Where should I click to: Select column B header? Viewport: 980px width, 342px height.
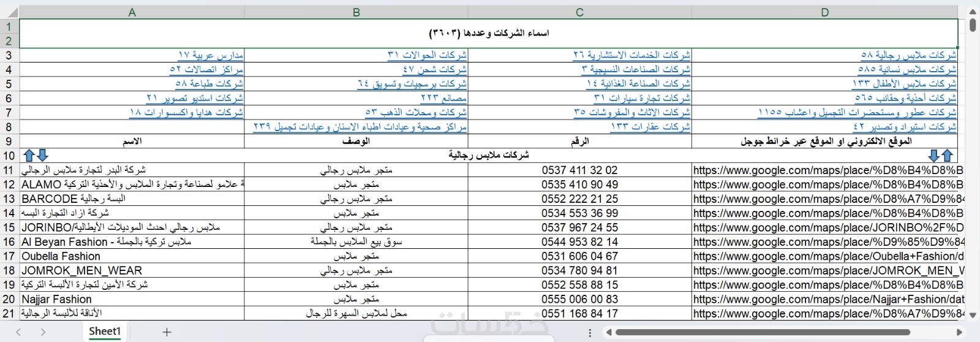356,12
